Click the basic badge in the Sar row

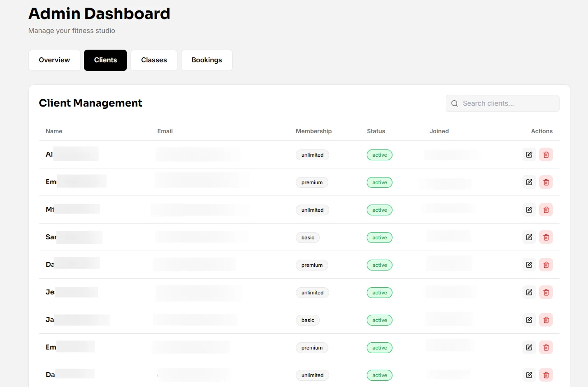[308, 238]
